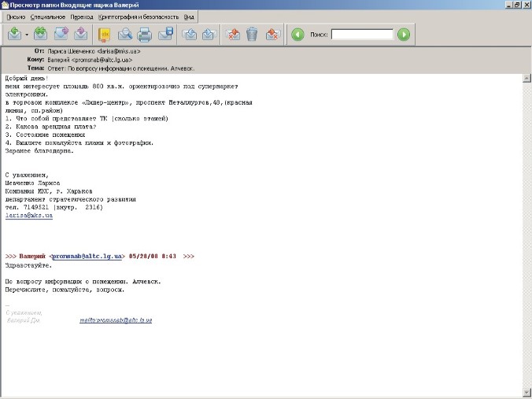Click the greeting 'Добрый день!'
Screen dimensions: 532x399
coord(27,78)
